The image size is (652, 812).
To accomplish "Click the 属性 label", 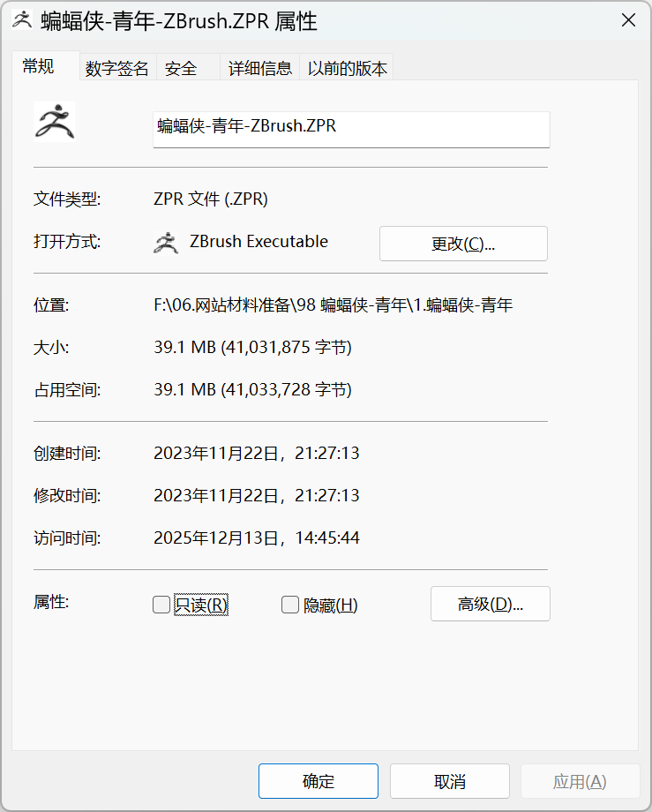I will (51, 602).
